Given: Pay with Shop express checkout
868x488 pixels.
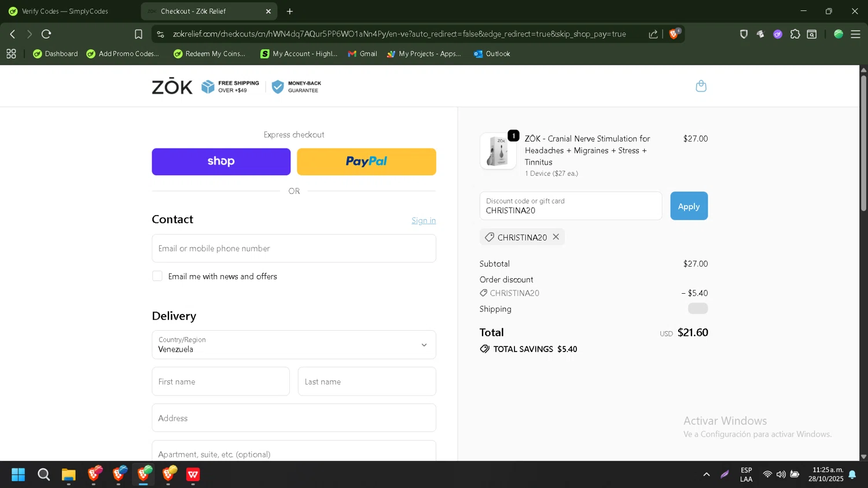Looking at the screenshot, I should point(221,161).
